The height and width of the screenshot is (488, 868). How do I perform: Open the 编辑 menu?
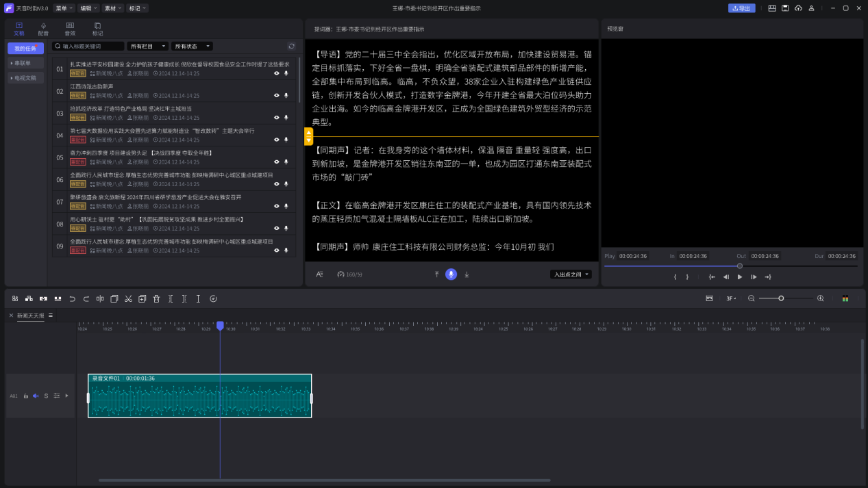[88, 8]
